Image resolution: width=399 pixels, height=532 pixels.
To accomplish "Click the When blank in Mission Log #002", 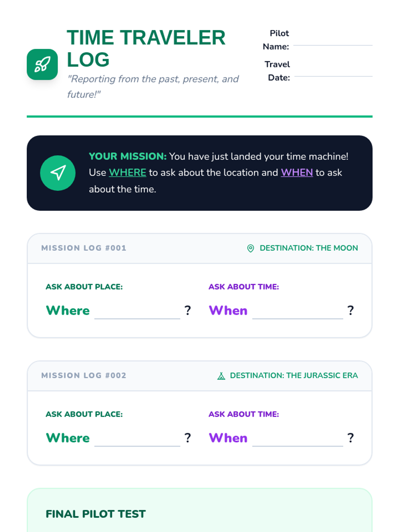I will coord(297,441).
